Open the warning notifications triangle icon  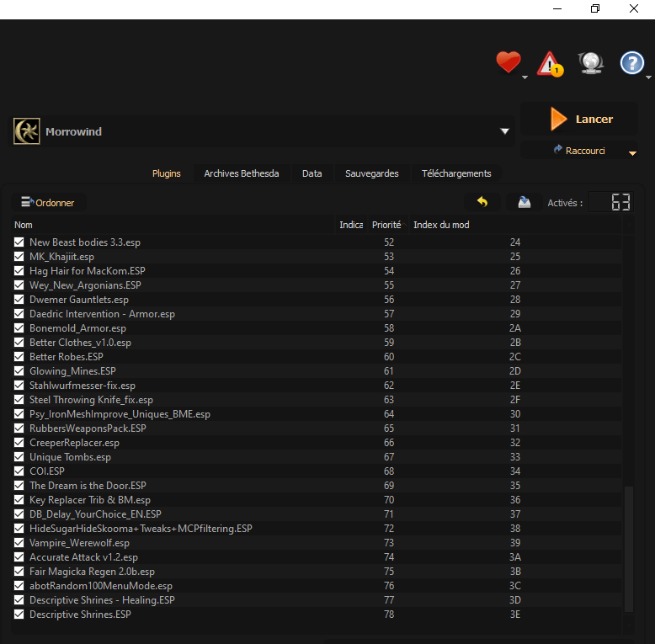[x=550, y=63]
